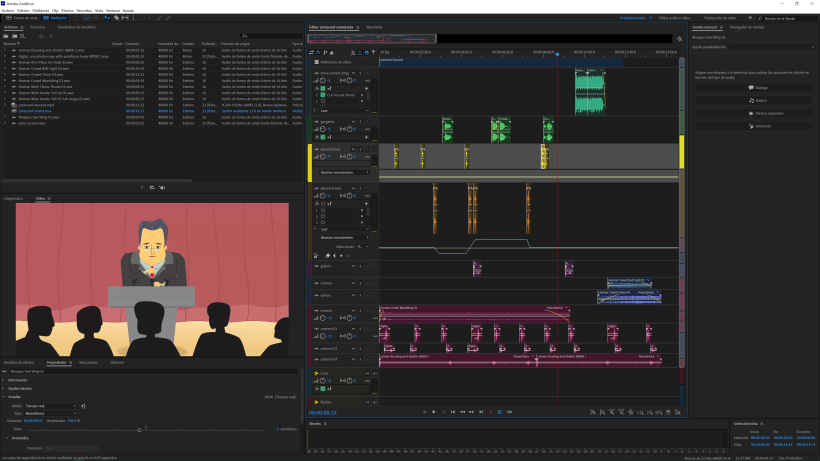The width and height of the screenshot is (820, 461).
Task: Reset the Modo stretch setting icon
Action: point(84,406)
